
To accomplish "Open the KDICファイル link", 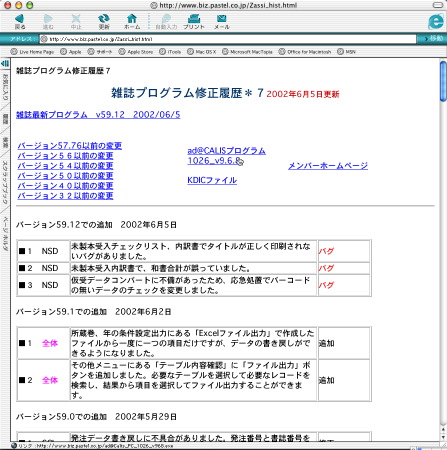I will [212, 180].
